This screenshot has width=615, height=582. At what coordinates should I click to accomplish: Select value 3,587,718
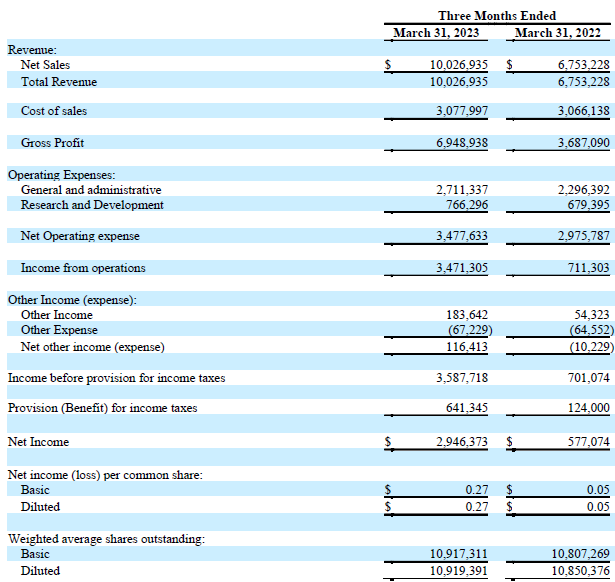coord(462,378)
